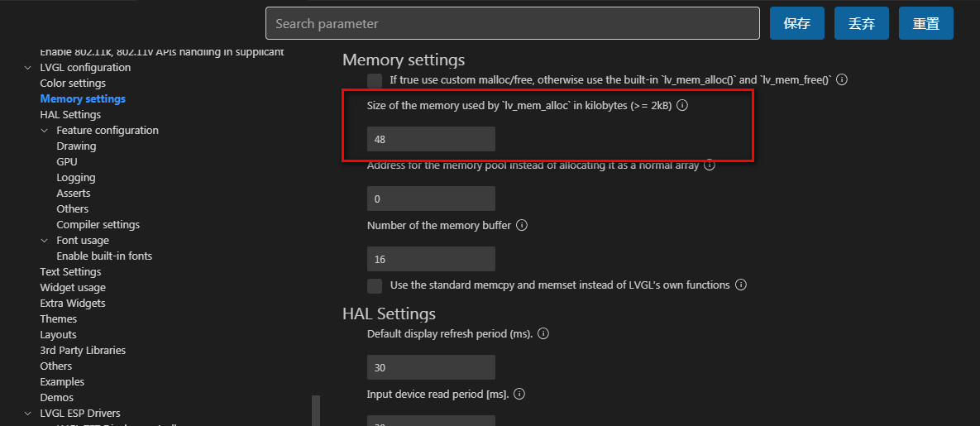Image resolution: width=980 pixels, height=426 pixels.
Task: Click info icon for Input device read period
Action: (x=519, y=394)
